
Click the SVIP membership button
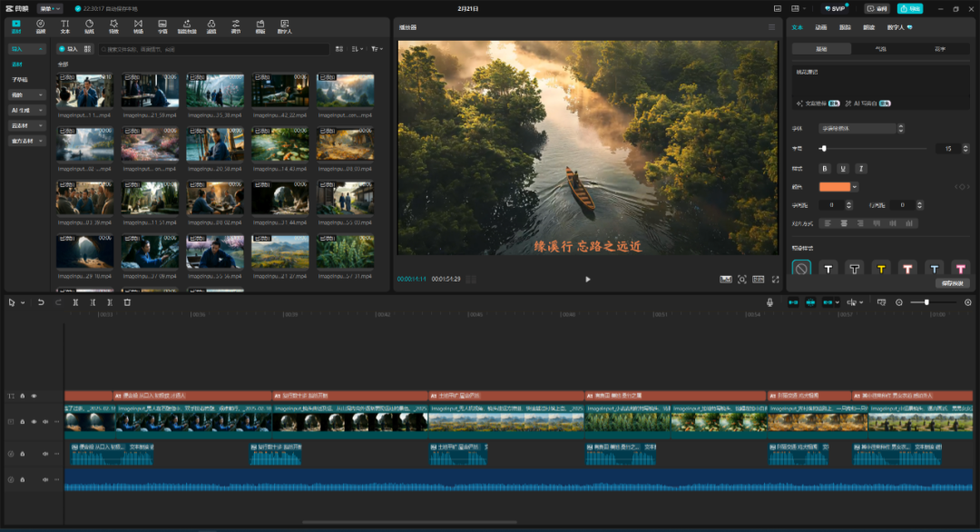pyautogui.click(x=836, y=9)
